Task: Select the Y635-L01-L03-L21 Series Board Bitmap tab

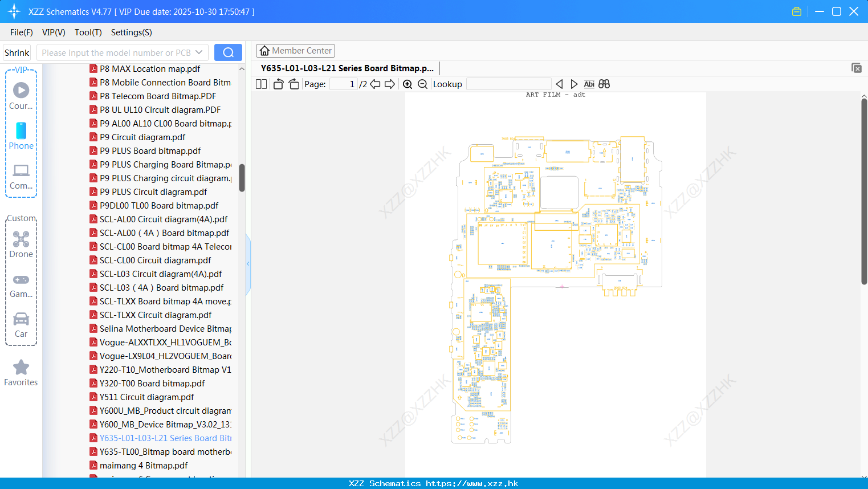Action: [x=347, y=68]
